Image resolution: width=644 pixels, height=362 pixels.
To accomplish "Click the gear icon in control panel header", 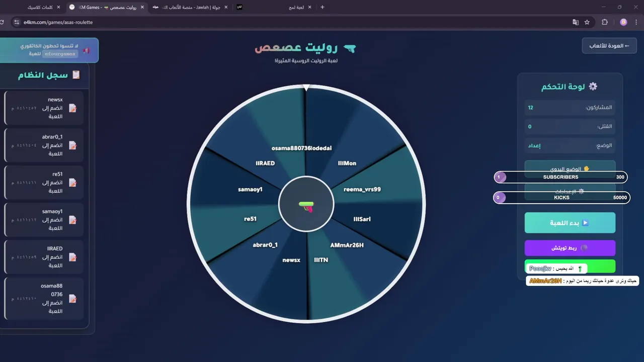I will 593,86.
